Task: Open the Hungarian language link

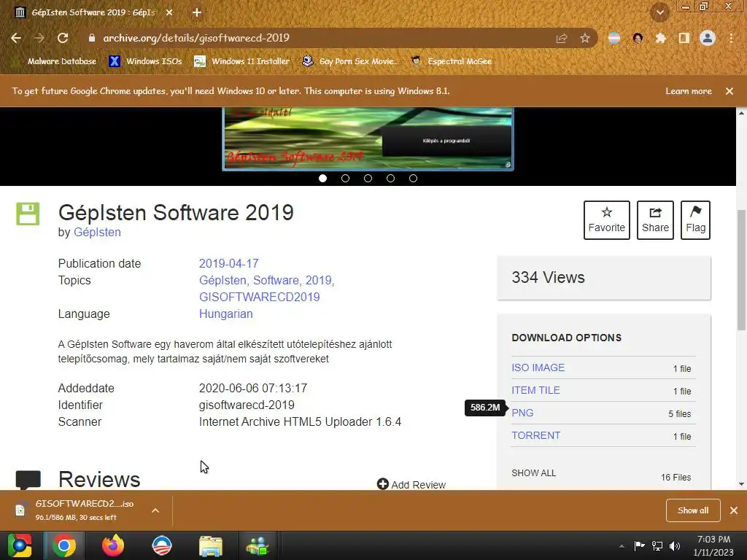Action: [226, 314]
